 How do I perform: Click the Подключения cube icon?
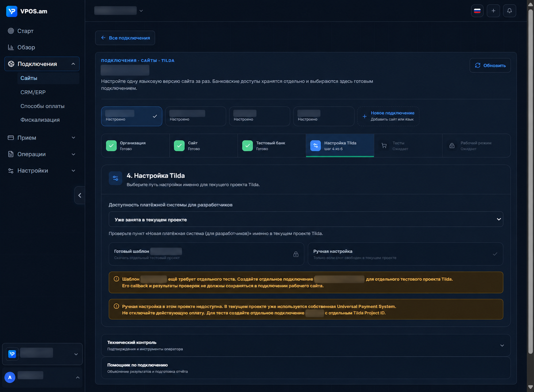[11, 64]
